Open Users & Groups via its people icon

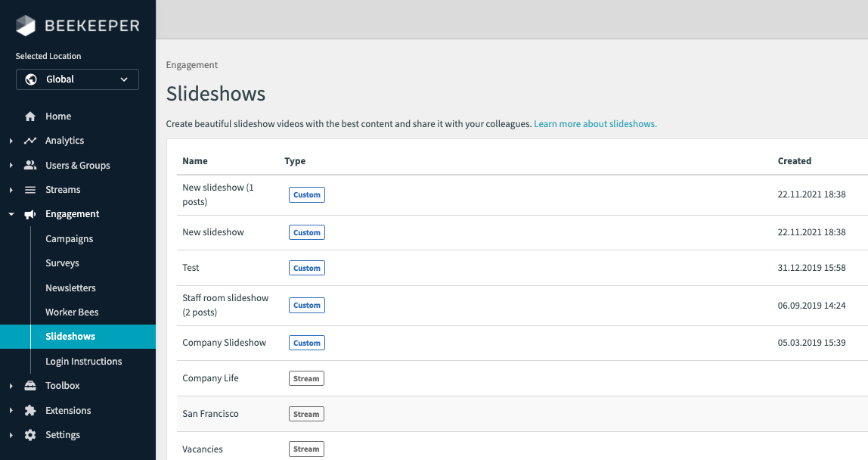pyautogui.click(x=29, y=164)
